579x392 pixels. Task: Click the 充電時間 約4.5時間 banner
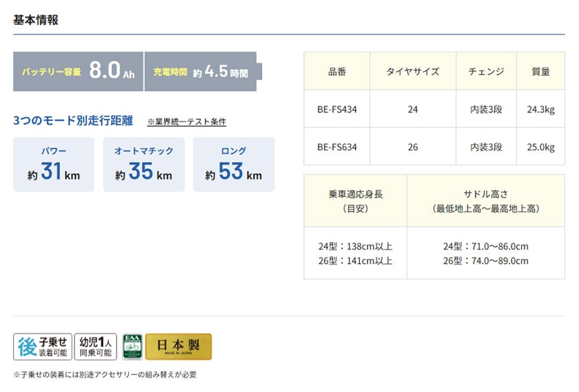(x=203, y=71)
